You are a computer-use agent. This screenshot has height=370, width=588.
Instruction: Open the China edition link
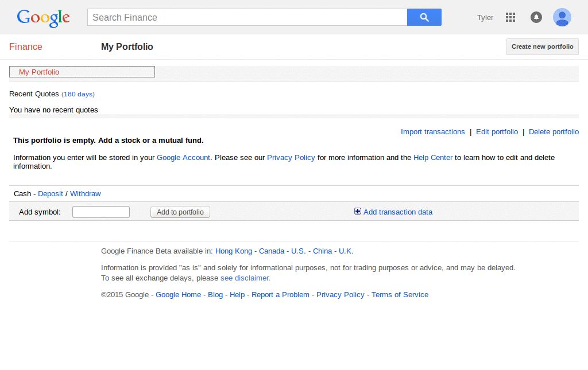323,251
